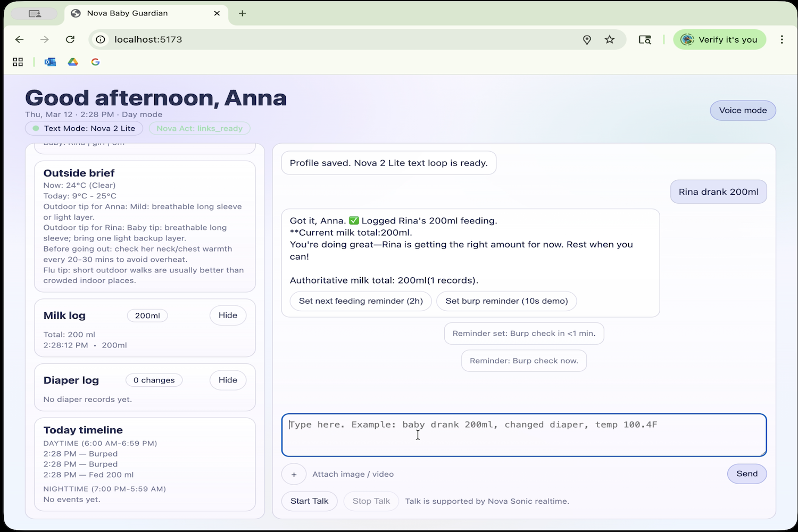
Task: Open location permission icon in address bar
Action: pos(587,39)
